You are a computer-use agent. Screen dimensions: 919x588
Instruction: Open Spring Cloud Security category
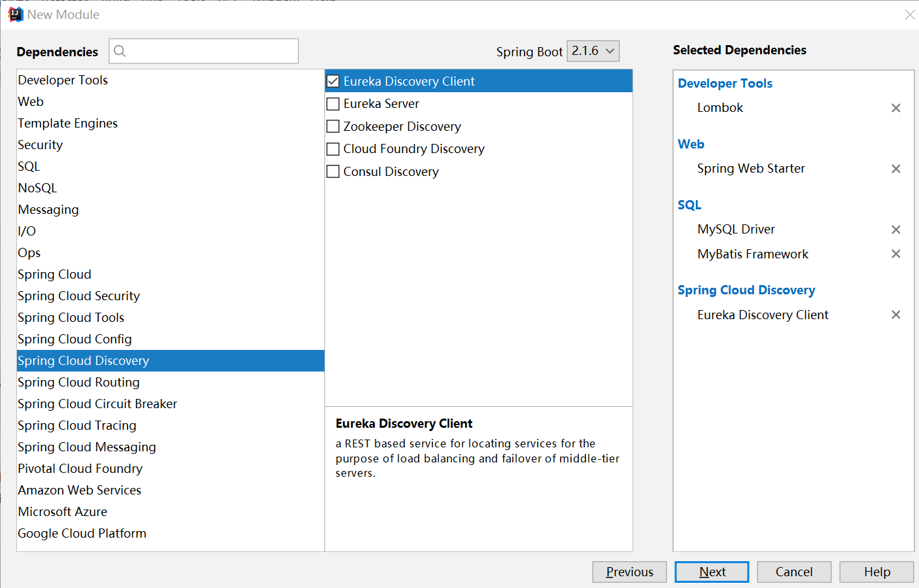(x=171, y=296)
